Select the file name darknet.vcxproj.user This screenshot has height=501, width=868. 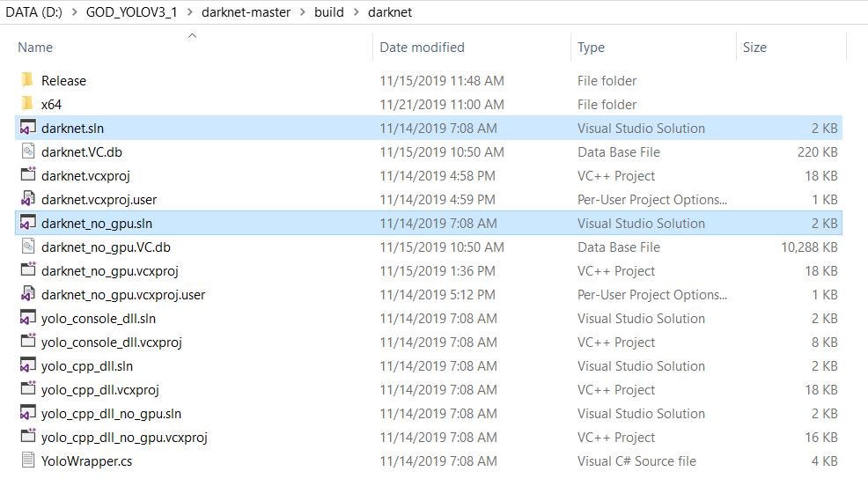tap(99, 200)
